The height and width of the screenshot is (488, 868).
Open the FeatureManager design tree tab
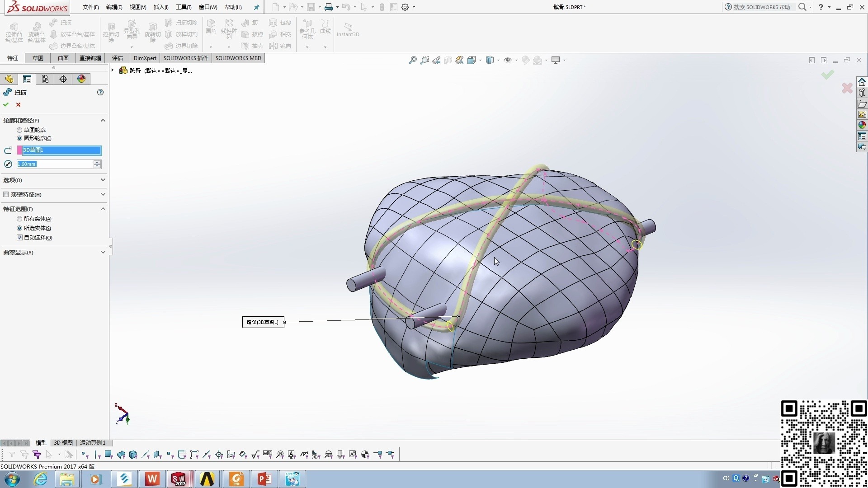(x=9, y=79)
